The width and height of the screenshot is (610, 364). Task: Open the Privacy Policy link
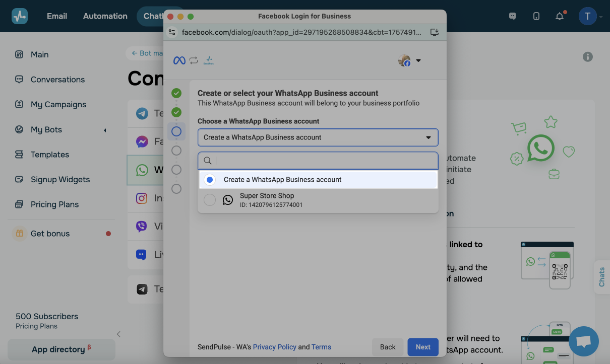click(x=275, y=347)
